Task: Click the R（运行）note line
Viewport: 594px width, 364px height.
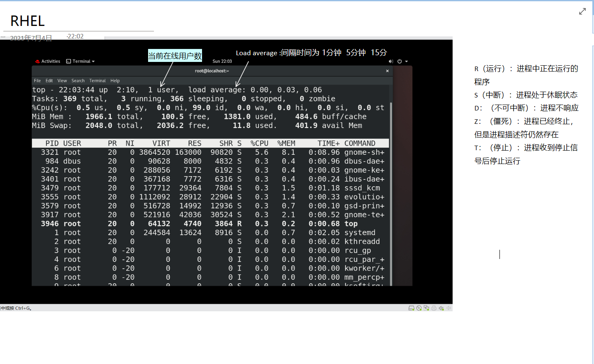Action: pyautogui.click(x=526, y=75)
